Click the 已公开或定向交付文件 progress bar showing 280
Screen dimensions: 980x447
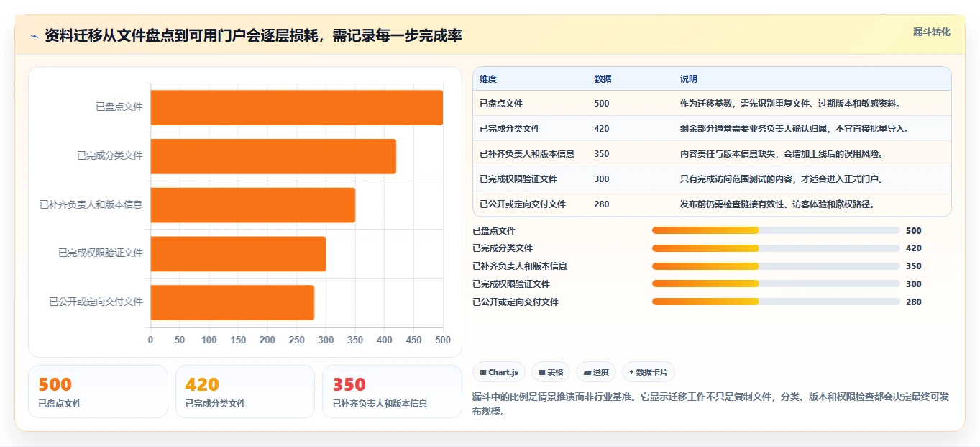point(776,302)
